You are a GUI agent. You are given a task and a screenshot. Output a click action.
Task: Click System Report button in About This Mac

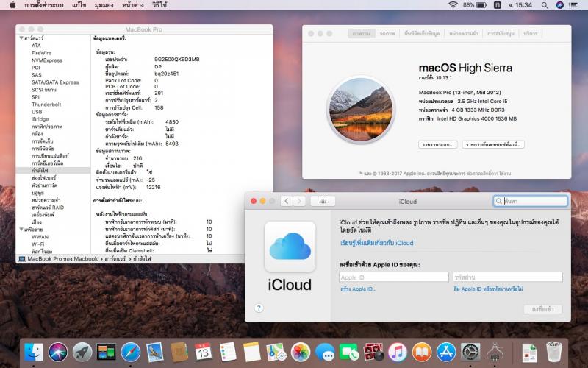point(437,144)
